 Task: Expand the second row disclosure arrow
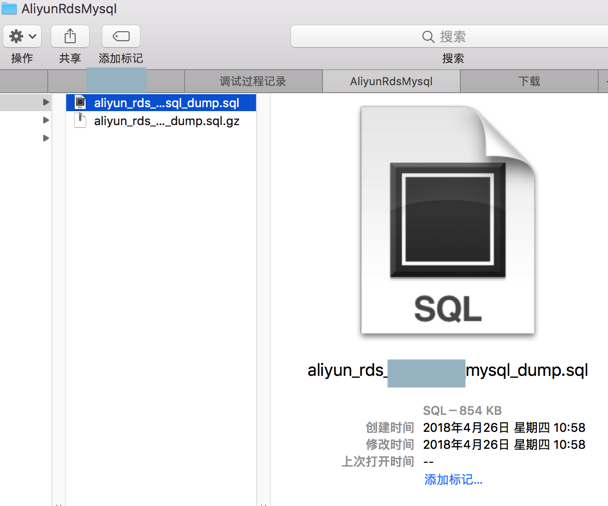46,120
